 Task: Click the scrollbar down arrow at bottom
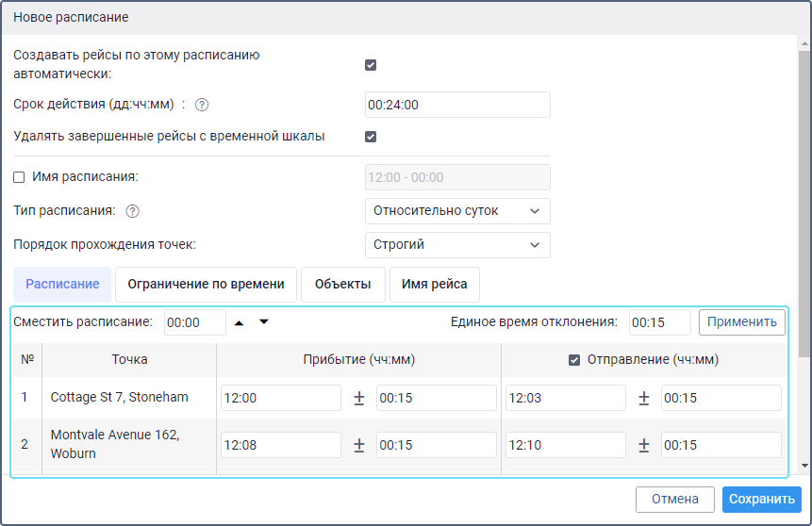(804, 466)
